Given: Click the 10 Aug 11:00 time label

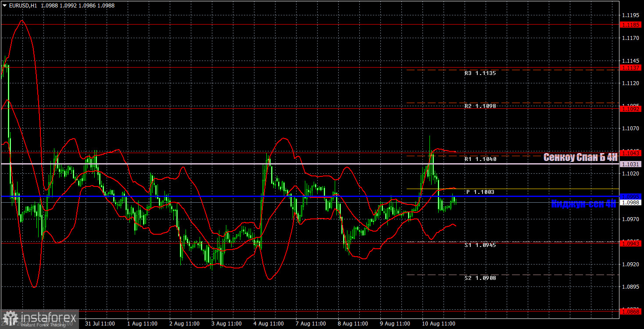Looking at the screenshot, I should [440, 323].
